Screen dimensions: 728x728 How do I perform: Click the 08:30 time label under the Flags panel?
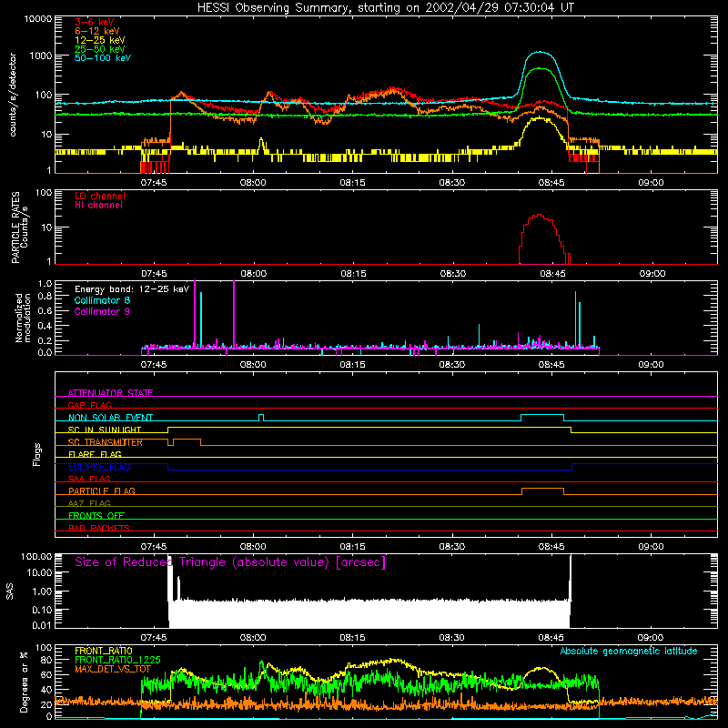coord(452,547)
